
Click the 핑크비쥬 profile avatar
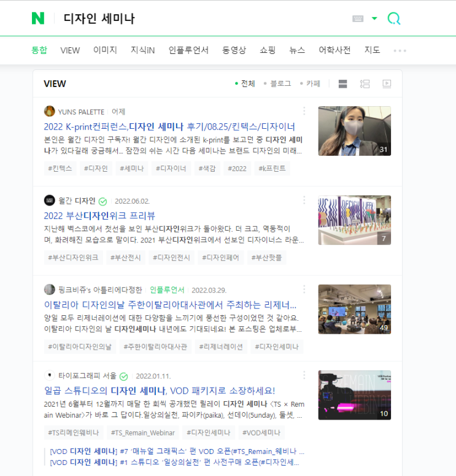tap(50, 290)
